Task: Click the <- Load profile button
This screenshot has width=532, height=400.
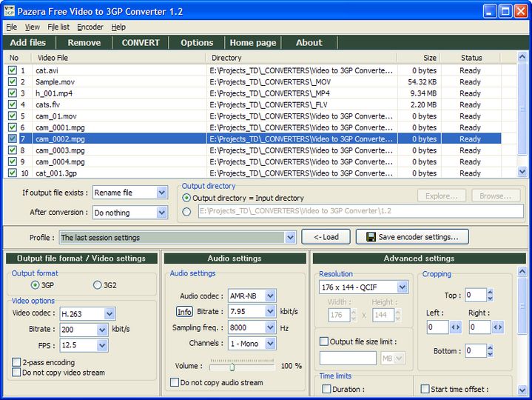Action: [326, 237]
